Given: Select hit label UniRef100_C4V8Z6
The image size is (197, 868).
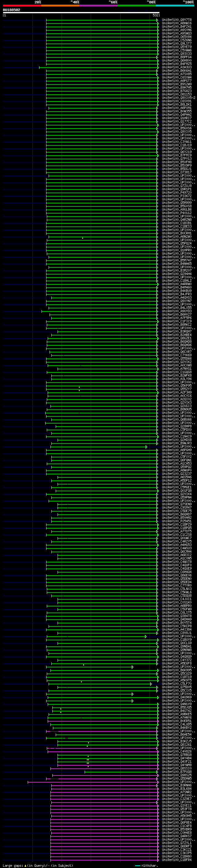Looking at the screenshot, I should point(177,751).
